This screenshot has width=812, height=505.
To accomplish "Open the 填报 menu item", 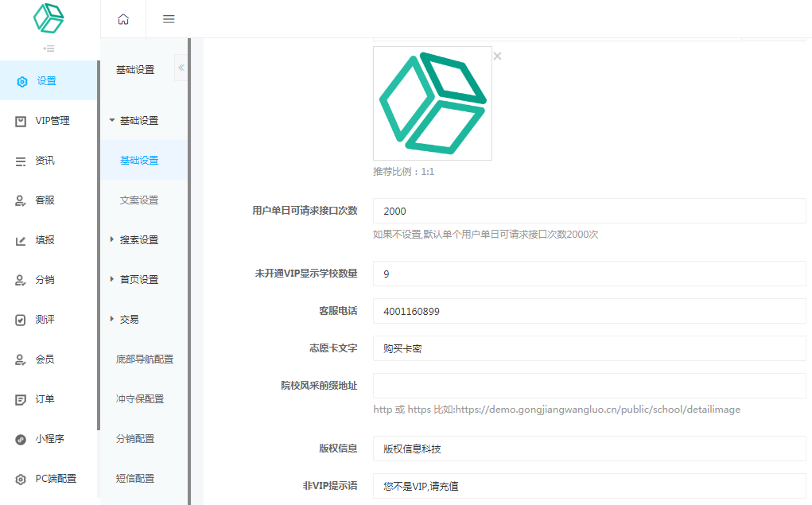I will (49, 240).
